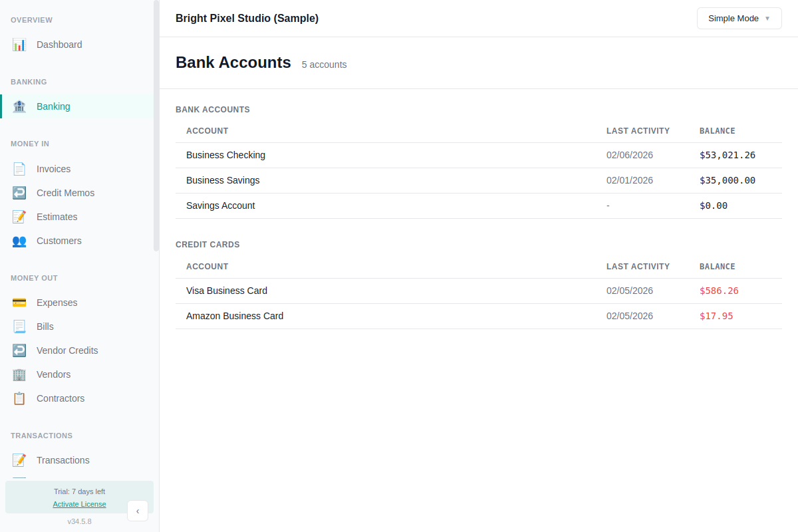The width and height of the screenshot is (798, 532).
Task: Click the Customers people icon
Action: [x=19, y=241]
